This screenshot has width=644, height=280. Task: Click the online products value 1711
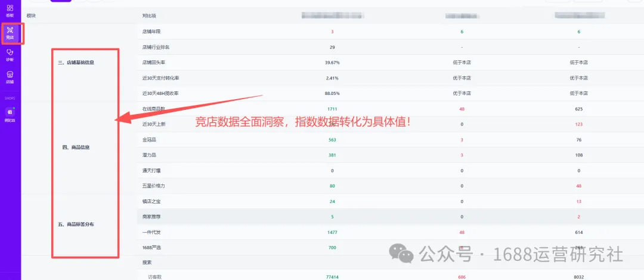[x=332, y=109]
